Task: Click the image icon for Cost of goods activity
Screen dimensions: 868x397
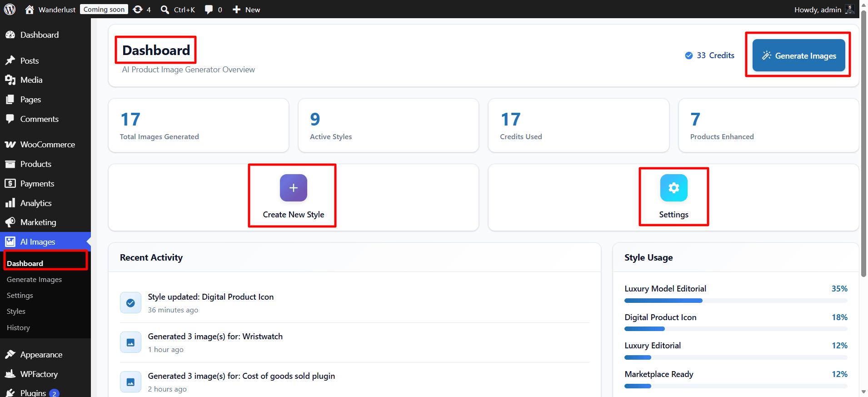Action: 130,382
